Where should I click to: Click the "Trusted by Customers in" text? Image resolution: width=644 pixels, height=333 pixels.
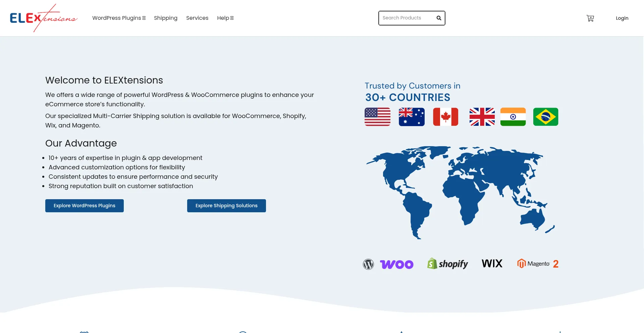(x=413, y=86)
